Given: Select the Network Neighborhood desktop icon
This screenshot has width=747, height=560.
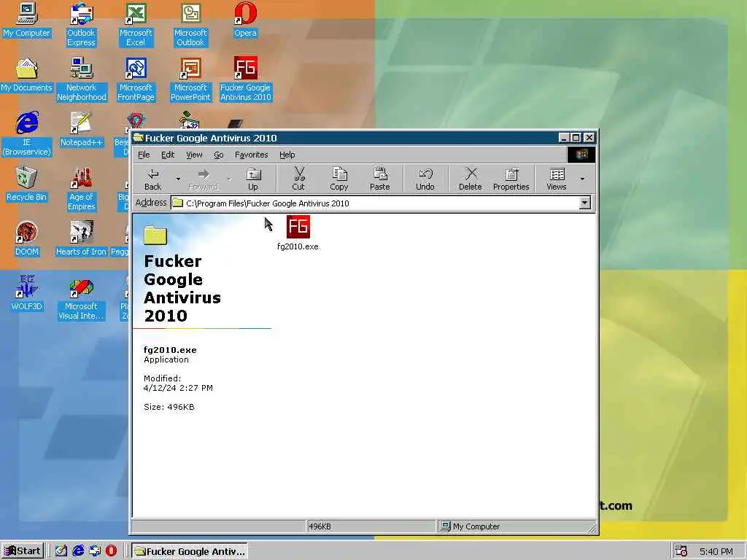Looking at the screenshot, I should click(x=82, y=79).
